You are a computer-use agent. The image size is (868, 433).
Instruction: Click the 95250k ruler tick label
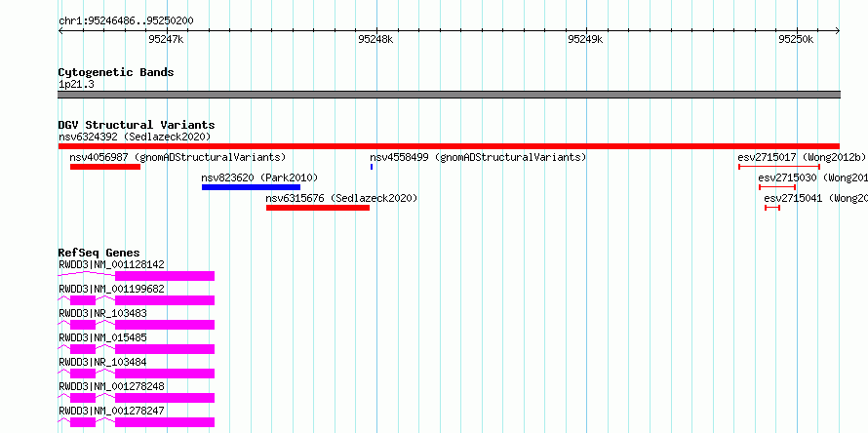point(796,39)
